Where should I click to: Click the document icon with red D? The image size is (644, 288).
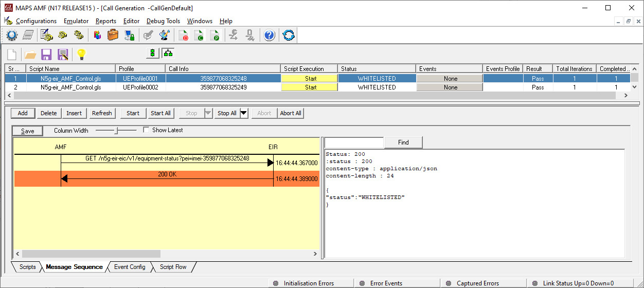click(x=183, y=35)
